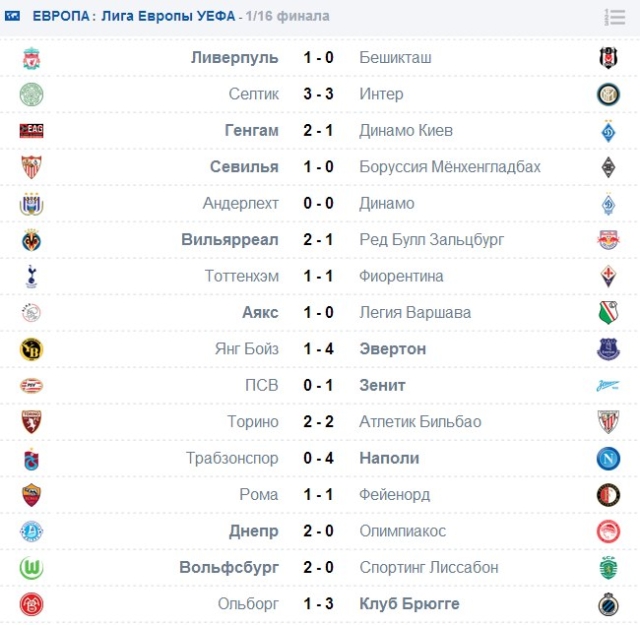This screenshot has height=625, width=640.
Task: Click the Club Brugge crest icon
Action: click(x=608, y=604)
